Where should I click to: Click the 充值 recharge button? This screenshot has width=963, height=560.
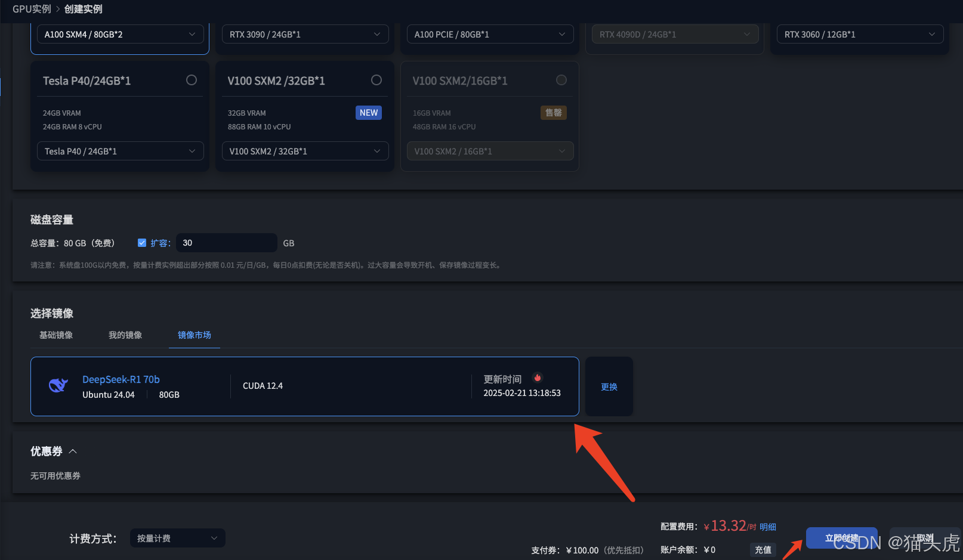coord(763,550)
